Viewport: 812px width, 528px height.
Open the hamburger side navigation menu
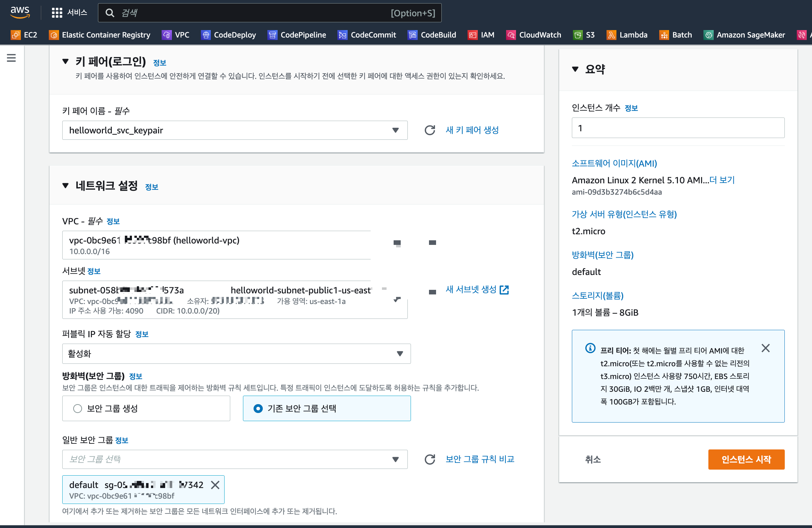11,58
